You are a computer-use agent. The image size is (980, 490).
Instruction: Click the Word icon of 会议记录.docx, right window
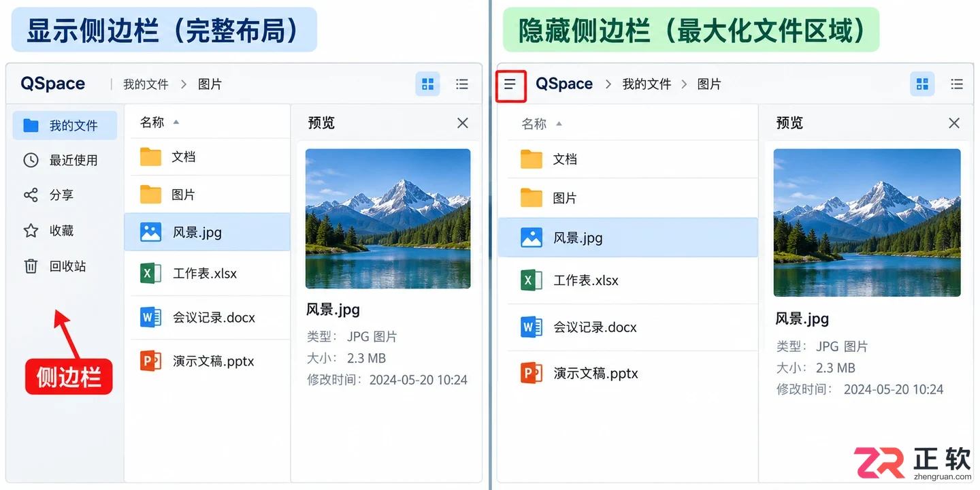pos(532,327)
